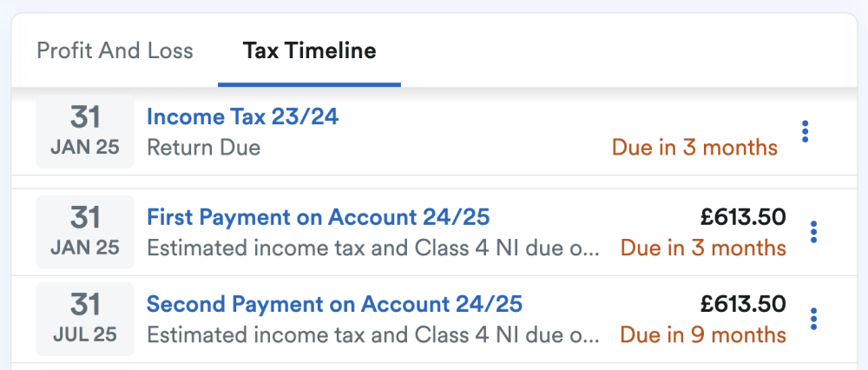Open options menu for Second Payment on Account
Viewport: 868px width, 370px height.
[813, 319]
